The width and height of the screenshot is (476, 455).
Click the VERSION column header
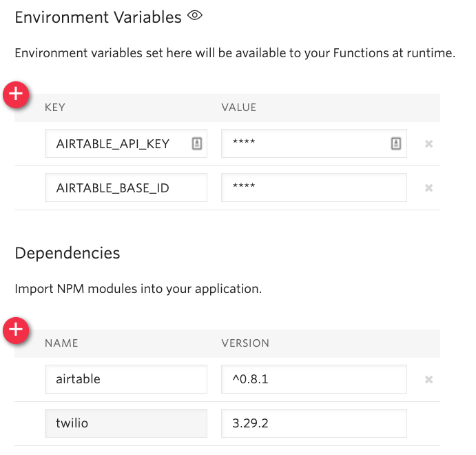[245, 343]
